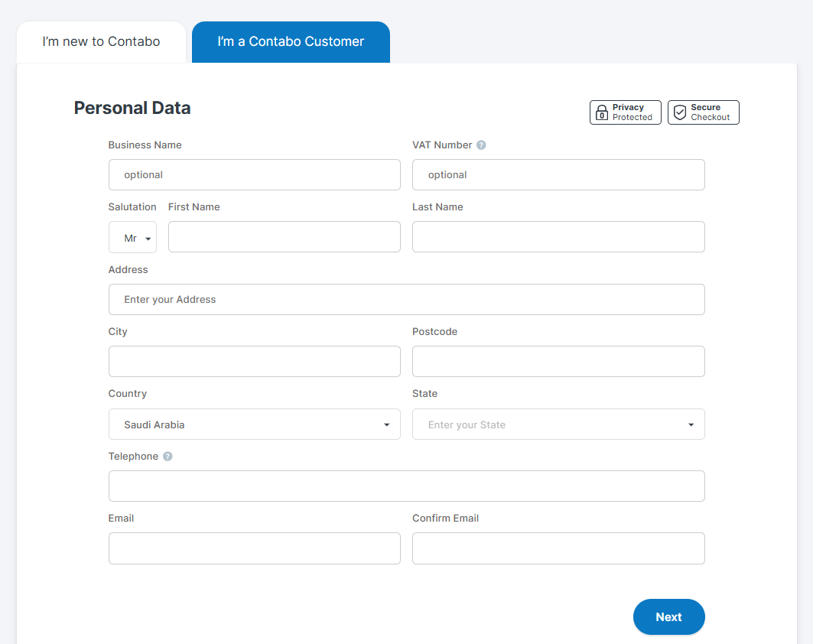Select the Address input field
The image size is (813, 644).
click(407, 299)
